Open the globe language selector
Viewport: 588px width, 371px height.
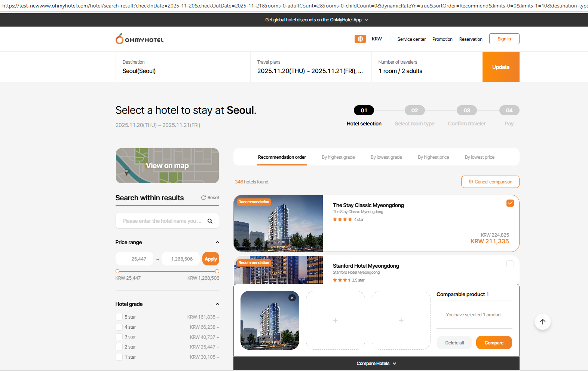click(360, 39)
